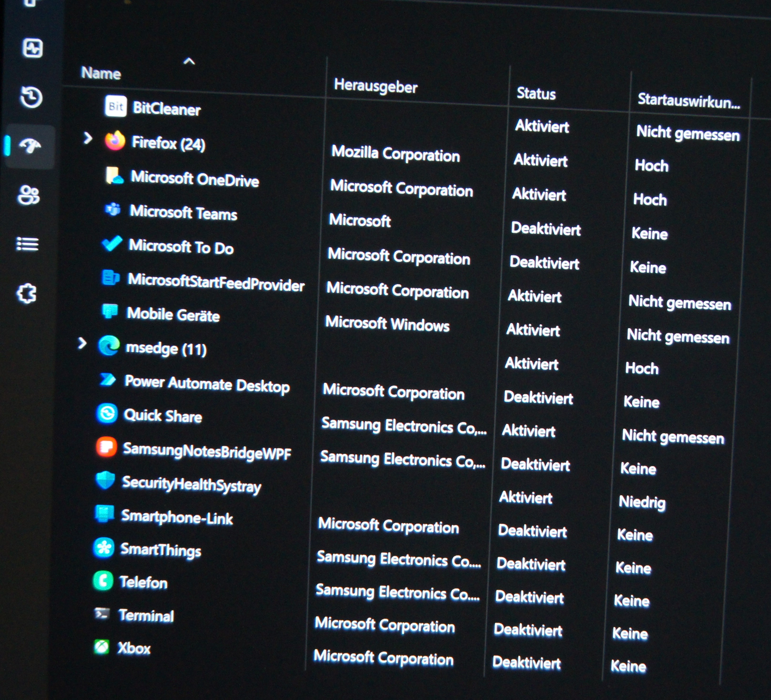The image size is (771, 700).
Task: Click the msedge app icon
Action: pos(109,346)
